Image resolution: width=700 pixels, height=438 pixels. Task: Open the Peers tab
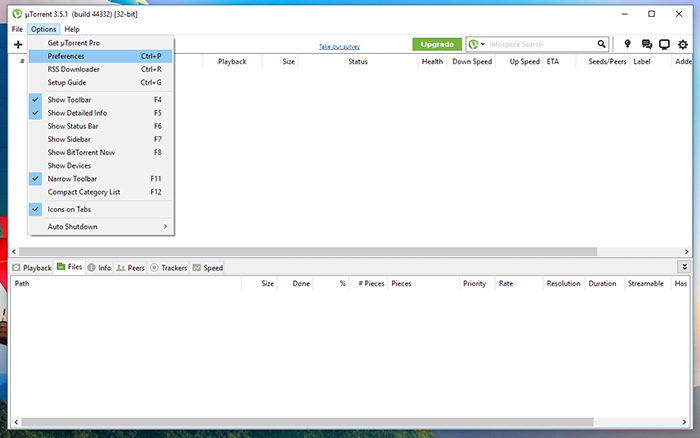click(x=130, y=267)
